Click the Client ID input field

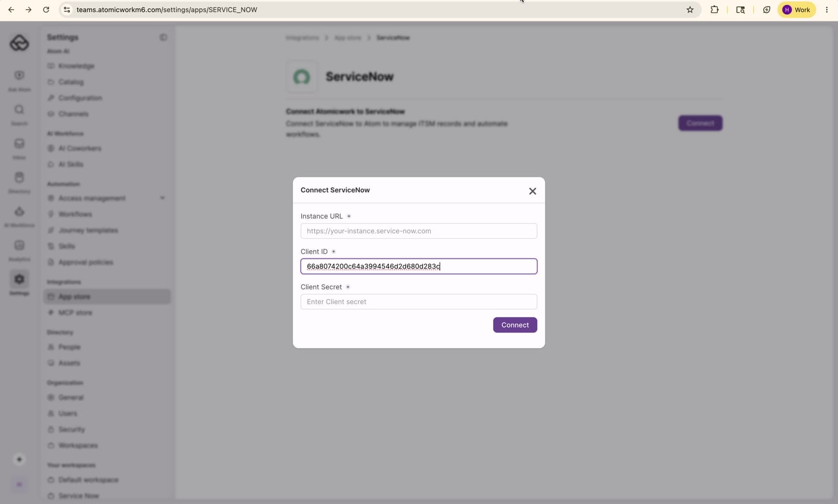tap(419, 266)
